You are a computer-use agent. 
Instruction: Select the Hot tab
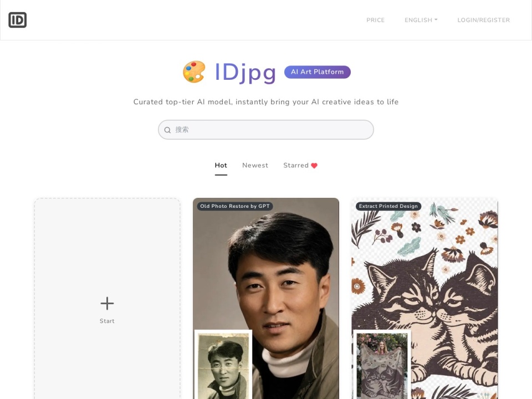tap(221, 165)
